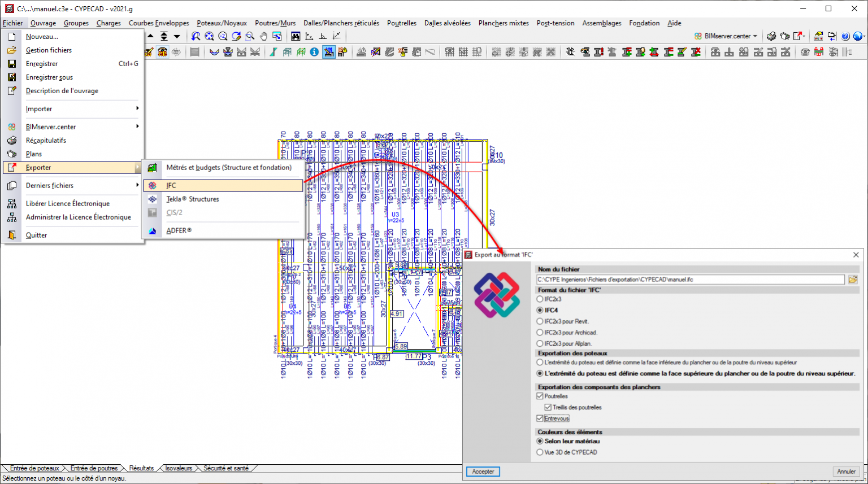
Task: Select Tekla Structures export option
Action: [x=223, y=199]
